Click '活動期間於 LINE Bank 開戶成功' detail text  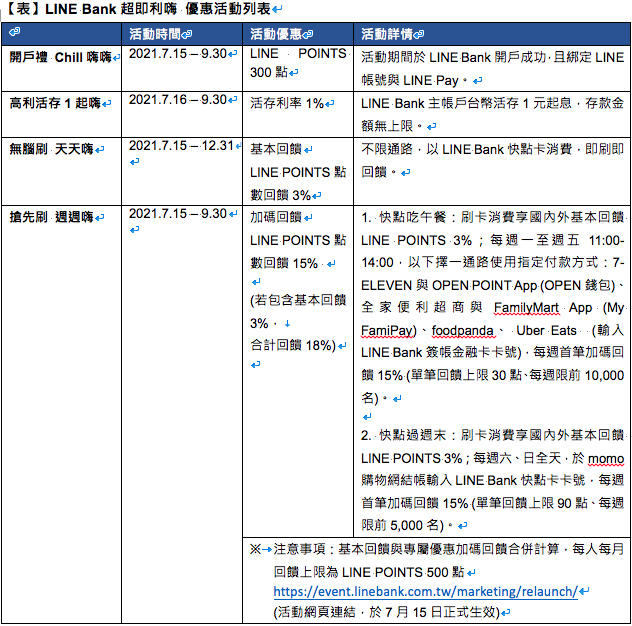[x=453, y=57]
